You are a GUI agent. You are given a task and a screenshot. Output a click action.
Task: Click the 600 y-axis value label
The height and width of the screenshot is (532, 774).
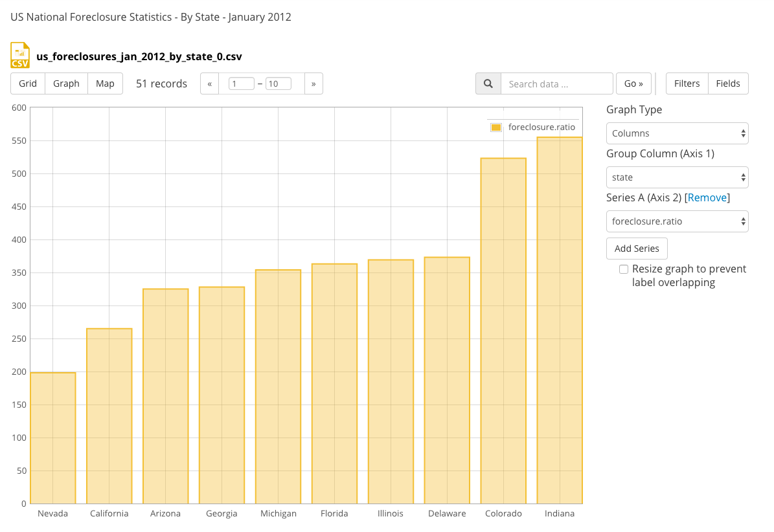(x=19, y=107)
